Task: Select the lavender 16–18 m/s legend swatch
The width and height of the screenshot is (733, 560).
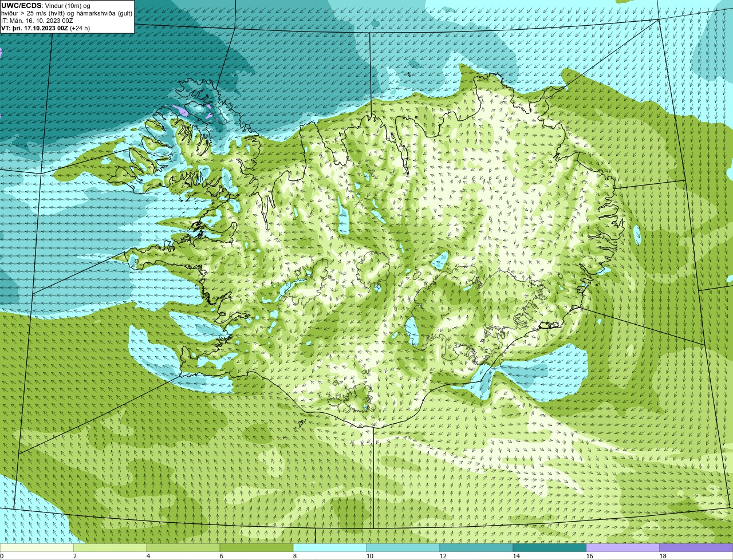Action: point(623,548)
